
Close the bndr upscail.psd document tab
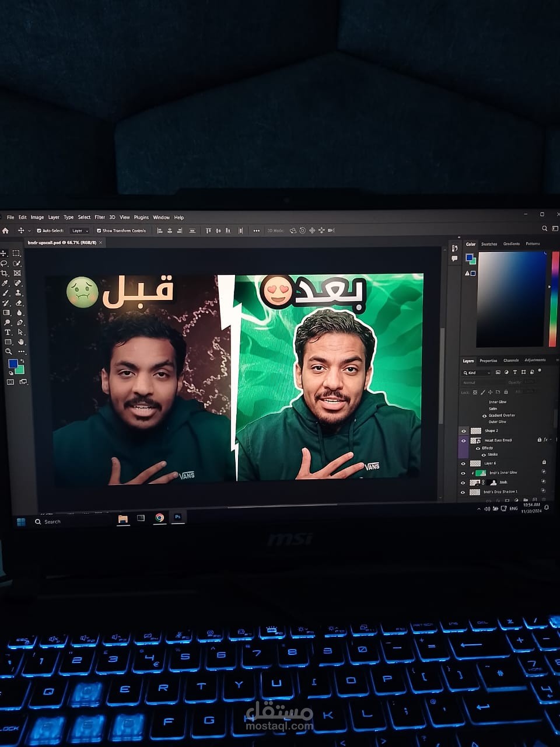[x=100, y=242]
